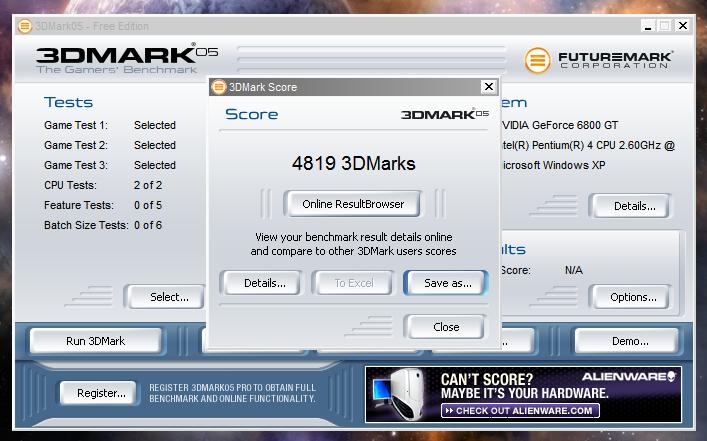This screenshot has width=707, height=441.
Task: Click the Score heading in dialog
Action: point(252,114)
